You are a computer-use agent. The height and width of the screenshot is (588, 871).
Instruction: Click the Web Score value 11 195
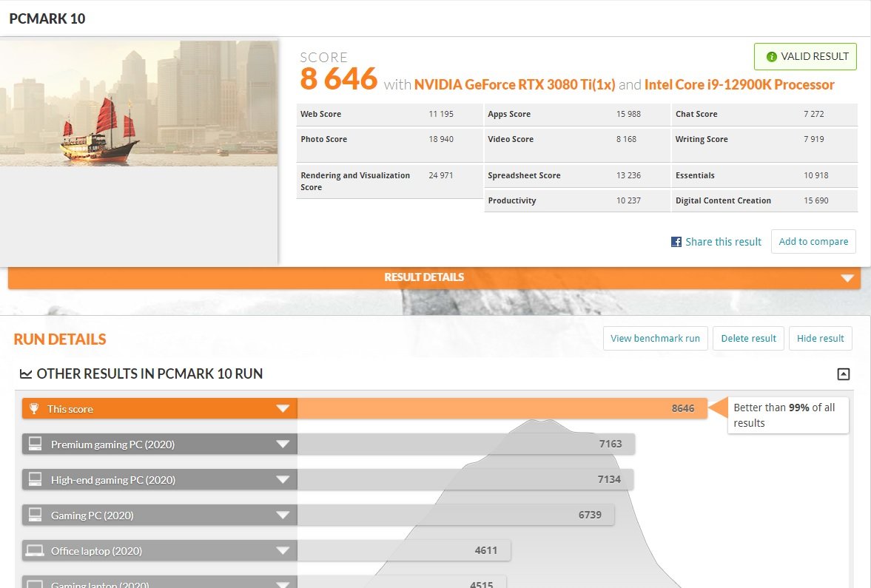point(441,115)
